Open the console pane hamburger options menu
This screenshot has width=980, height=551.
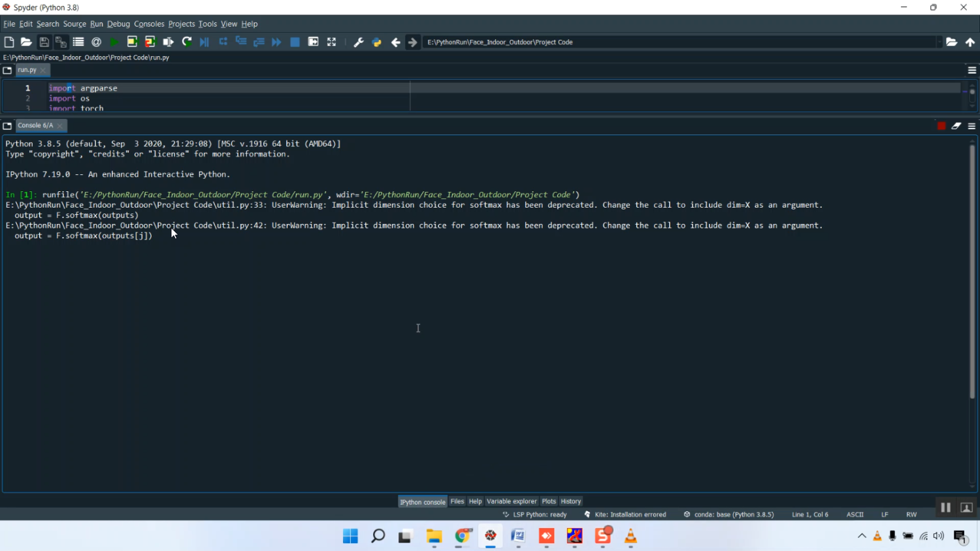(x=972, y=125)
